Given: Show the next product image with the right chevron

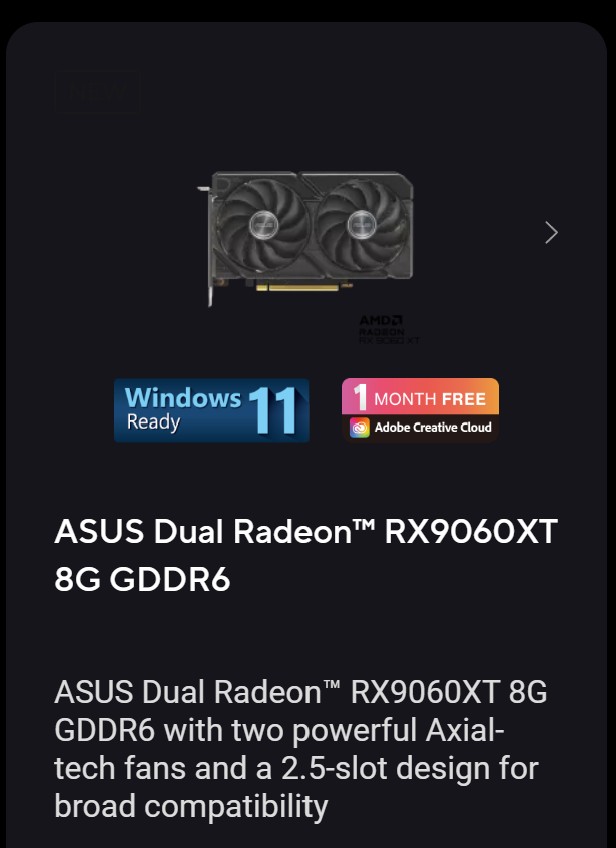Looking at the screenshot, I should (551, 233).
